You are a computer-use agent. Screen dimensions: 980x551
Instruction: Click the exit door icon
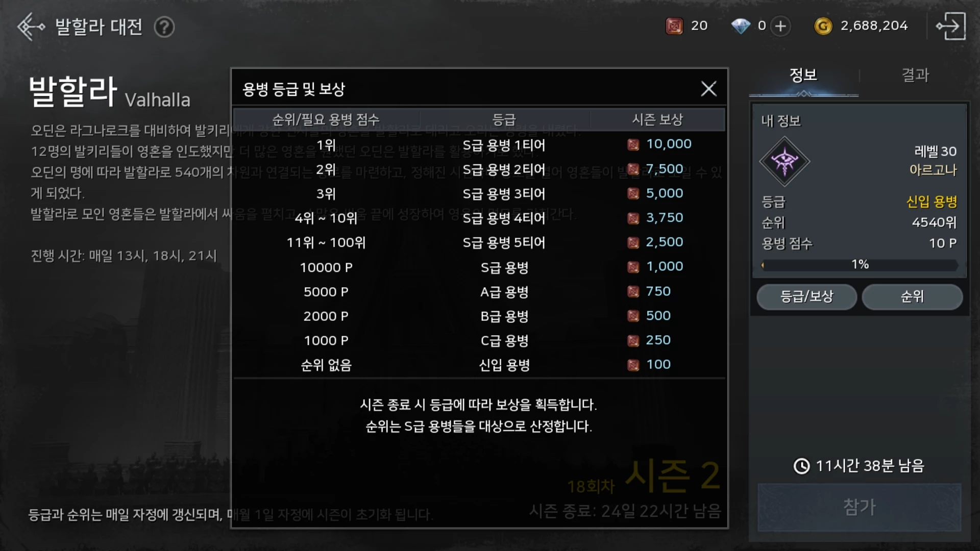[x=950, y=26]
